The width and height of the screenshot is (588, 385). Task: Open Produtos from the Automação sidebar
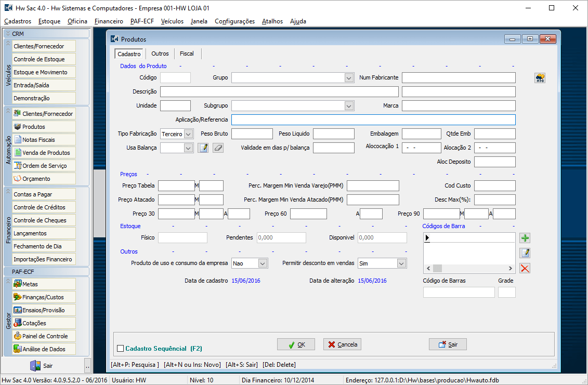44,127
